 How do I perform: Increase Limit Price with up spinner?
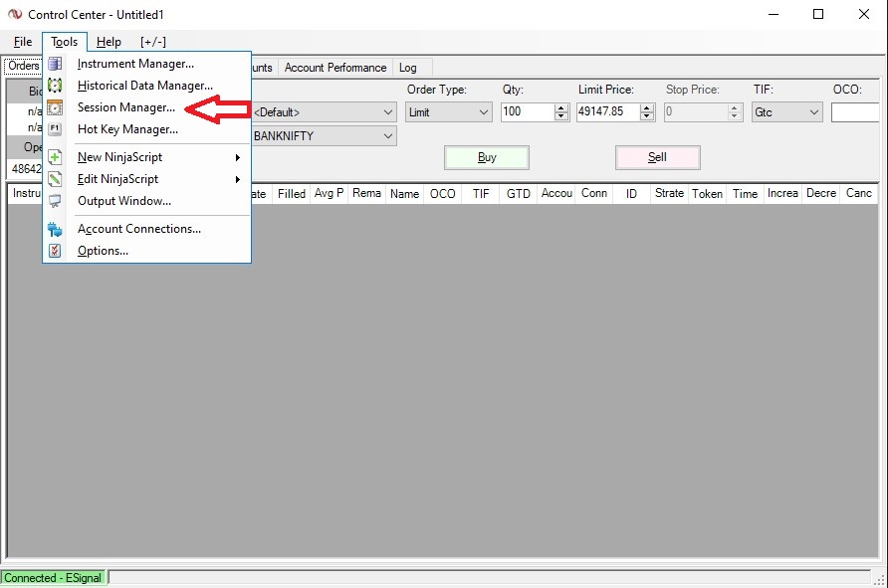coord(647,107)
